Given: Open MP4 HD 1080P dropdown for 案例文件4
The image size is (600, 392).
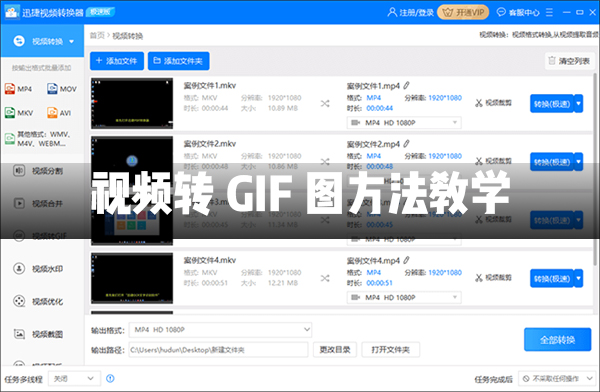Looking at the screenshot, I should (x=404, y=297).
